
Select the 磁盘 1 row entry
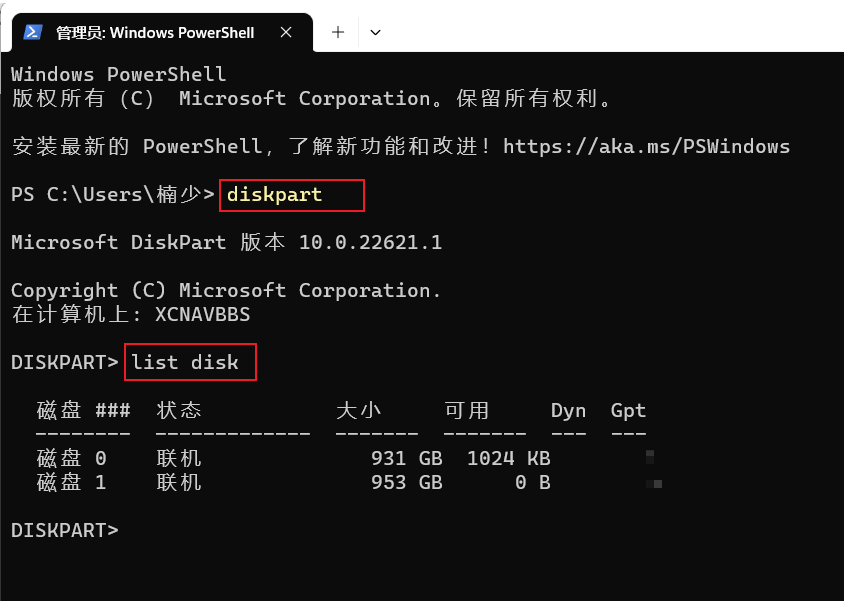click(x=71, y=482)
